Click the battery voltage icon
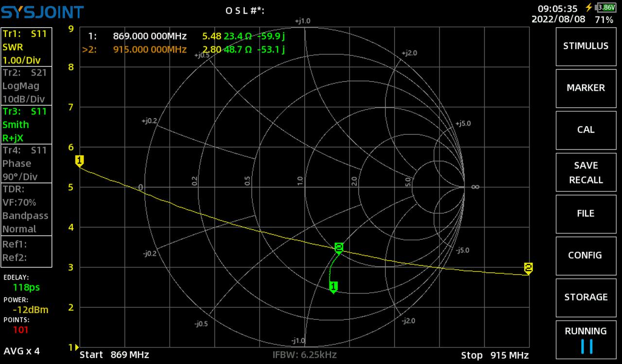Screen dimensions: 622x364 (x=606, y=7)
